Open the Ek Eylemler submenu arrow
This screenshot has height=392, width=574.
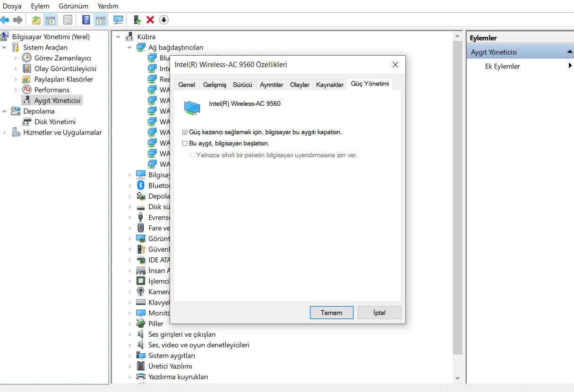[570, 66]
